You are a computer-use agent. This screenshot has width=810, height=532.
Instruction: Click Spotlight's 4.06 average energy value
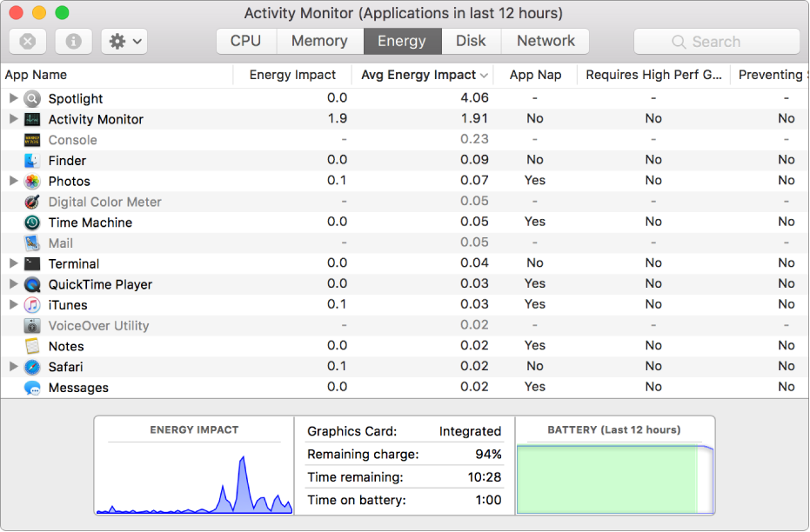point(474,98)
